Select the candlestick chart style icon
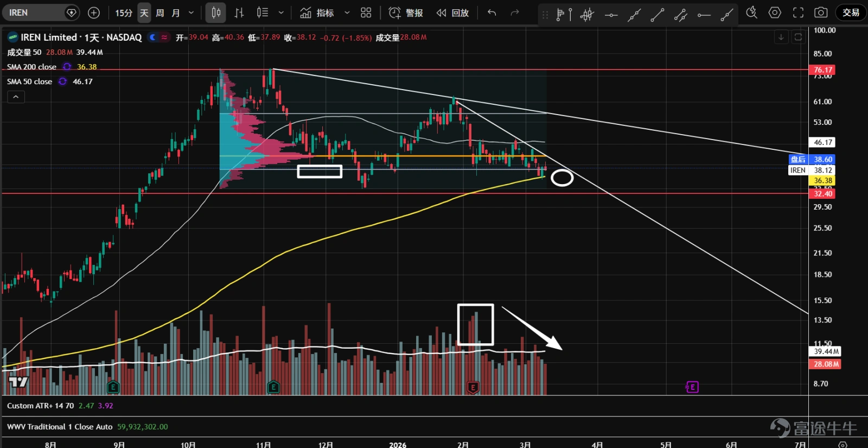Image resolution: width=868 pixels, height=448 pixels. tap(216, 12)
